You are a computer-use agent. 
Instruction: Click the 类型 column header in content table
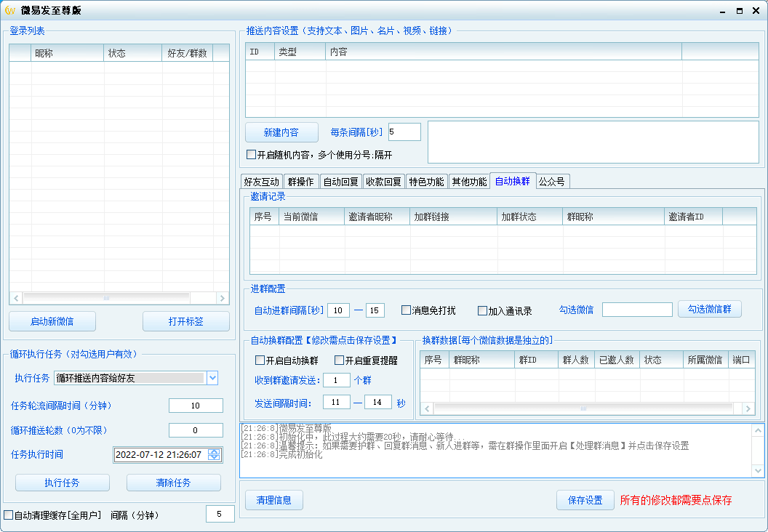(300, 52)
